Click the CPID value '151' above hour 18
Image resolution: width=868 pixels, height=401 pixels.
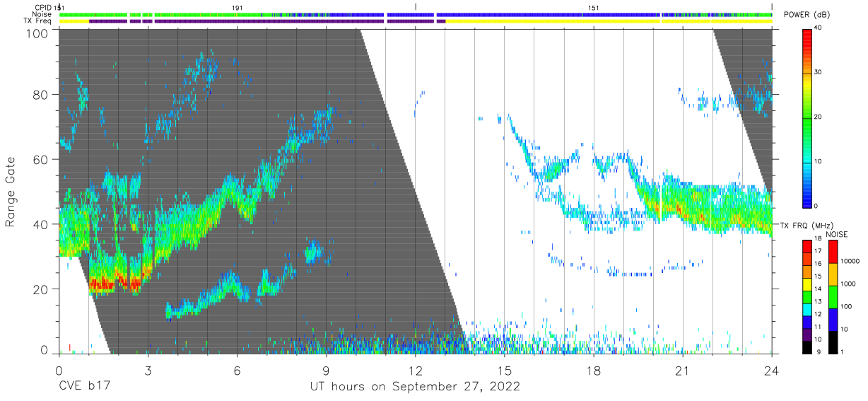(x=593, y=7)
